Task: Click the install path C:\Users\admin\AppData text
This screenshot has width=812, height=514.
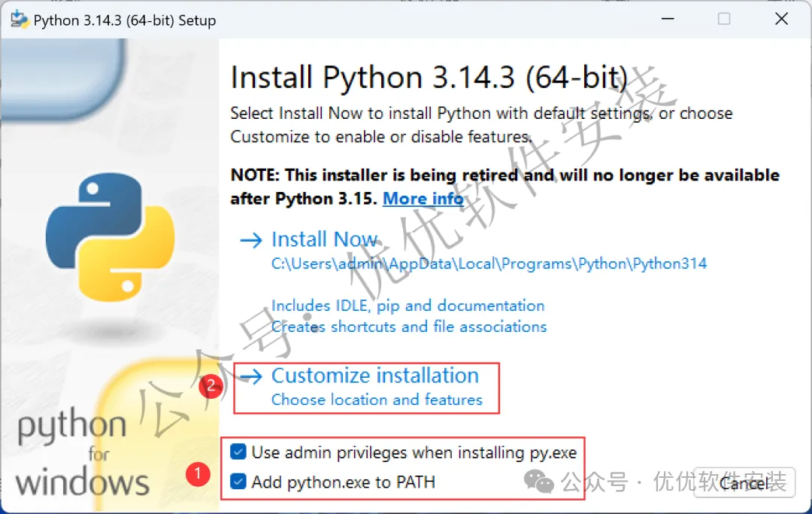Action: point(489,263)
